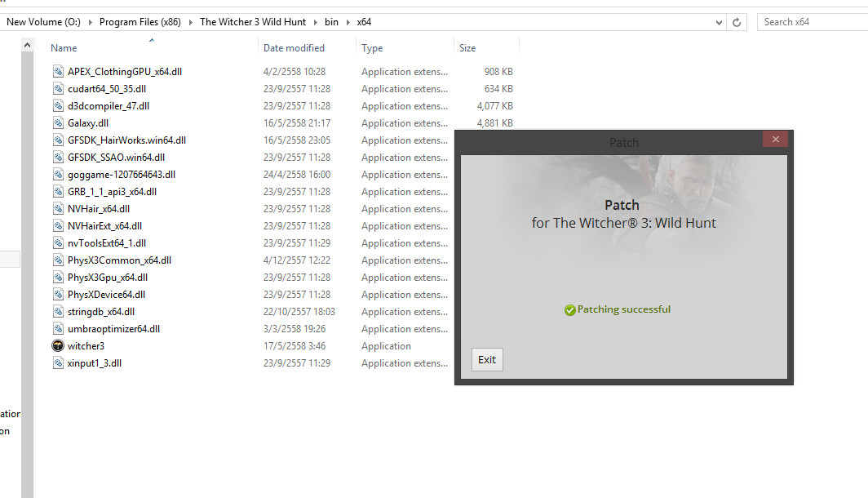Click the green Patching successful checkmark
This screenshot has width=868, height=498.
tap(569, 310)
